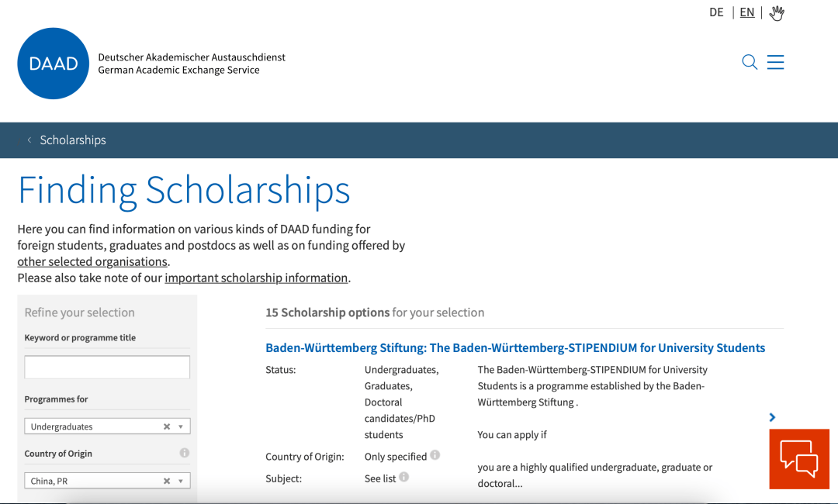Open scholarship details via blue chevron arrow

(772, 417)
